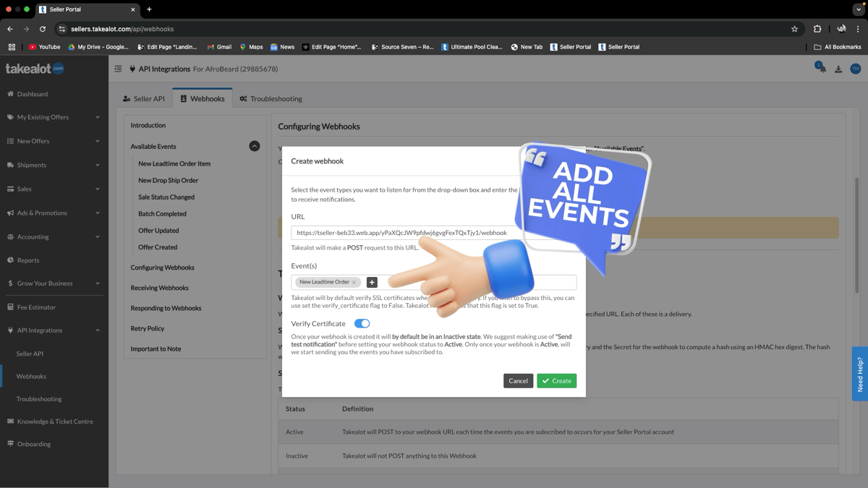Reload the page
This screenshot has width=868, height=488.
43,29
